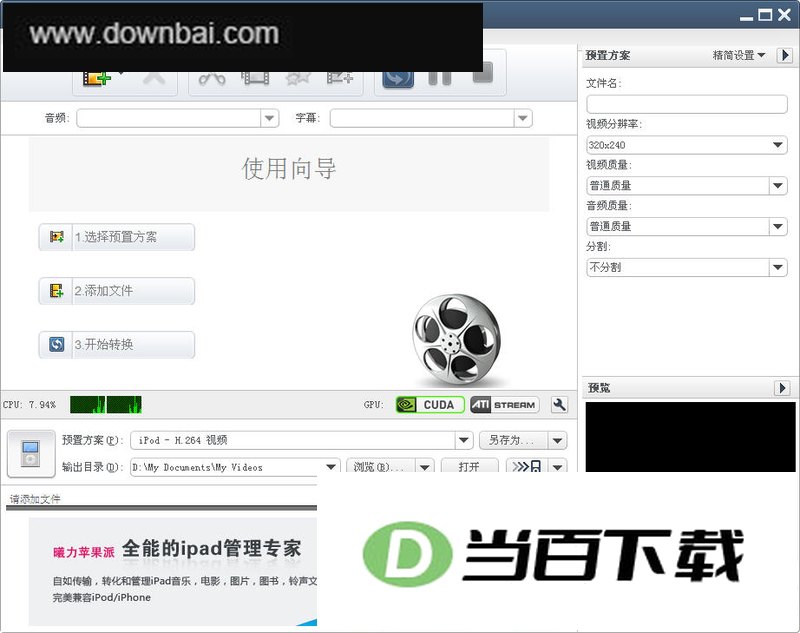The height and width of the screenshot is (633, 800).
Task: Click the 浏览(B)... button
Action: pyautogui.click(x=381, y=466)
